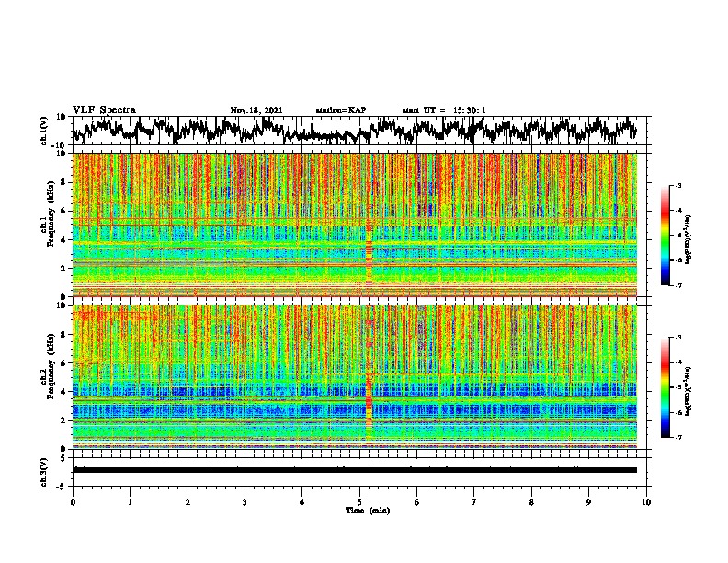728x563 pixels.
Task: Select the date text "Nov.18, 2021"
Action: tap(256, 110)
